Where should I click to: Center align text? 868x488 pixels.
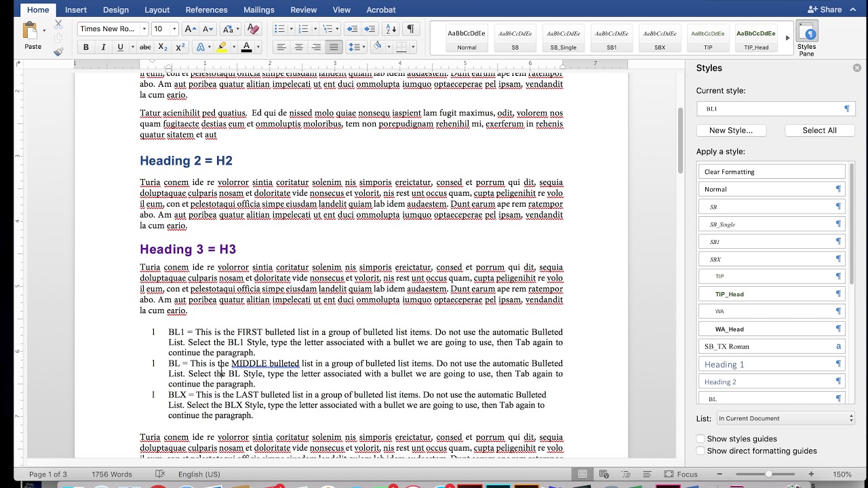[x=298, y=47]
